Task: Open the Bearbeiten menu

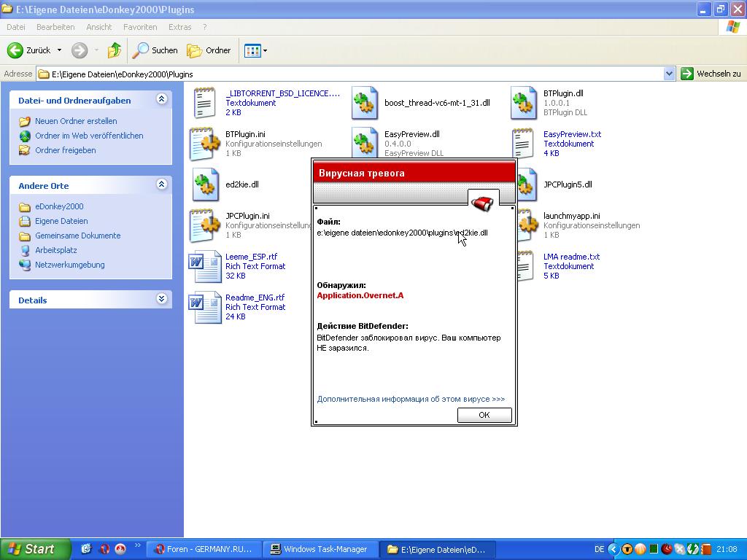Action: [x=55, y=27]
